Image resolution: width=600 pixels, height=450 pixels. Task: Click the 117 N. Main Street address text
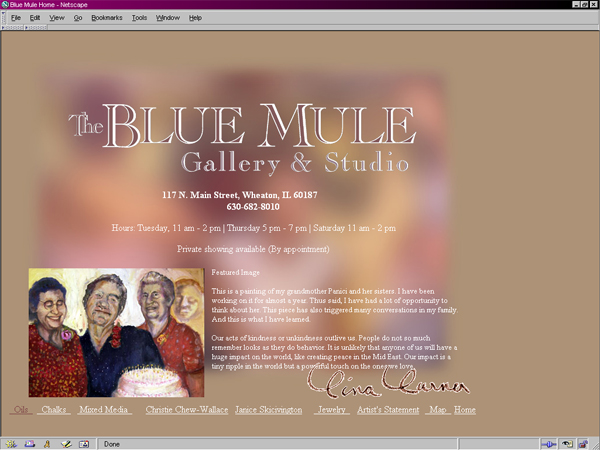point(240,195)
